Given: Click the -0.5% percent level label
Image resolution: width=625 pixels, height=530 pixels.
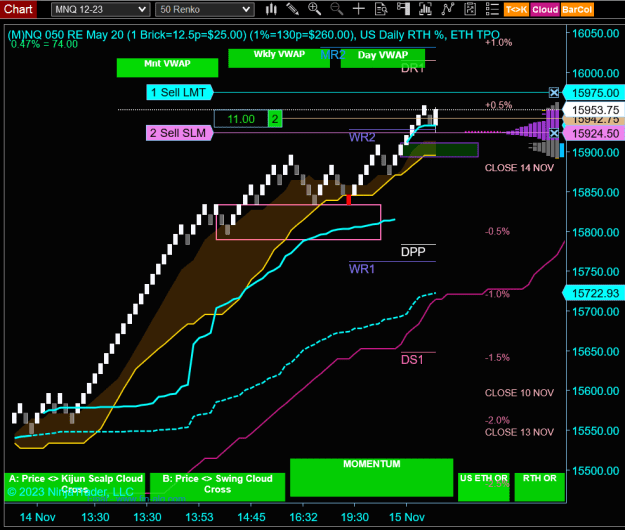Looking at the screenshot, I should coord(497,232).
